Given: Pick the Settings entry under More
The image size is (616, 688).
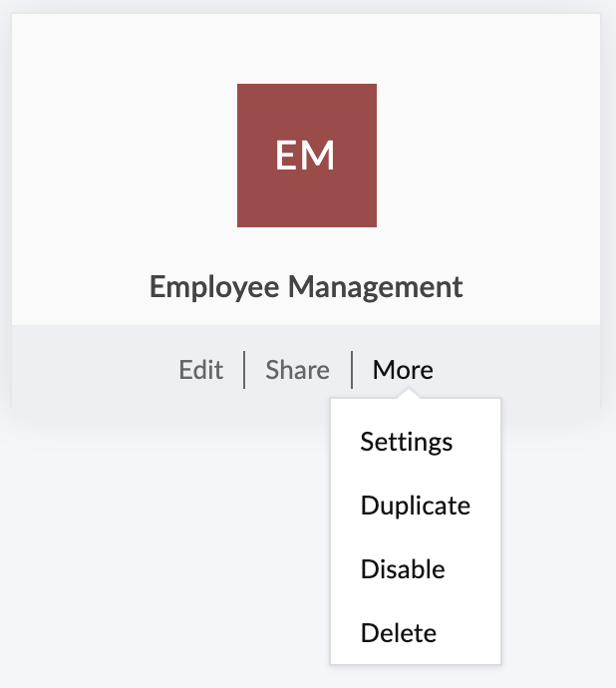Looking at the screenshot, I should 407,442.
